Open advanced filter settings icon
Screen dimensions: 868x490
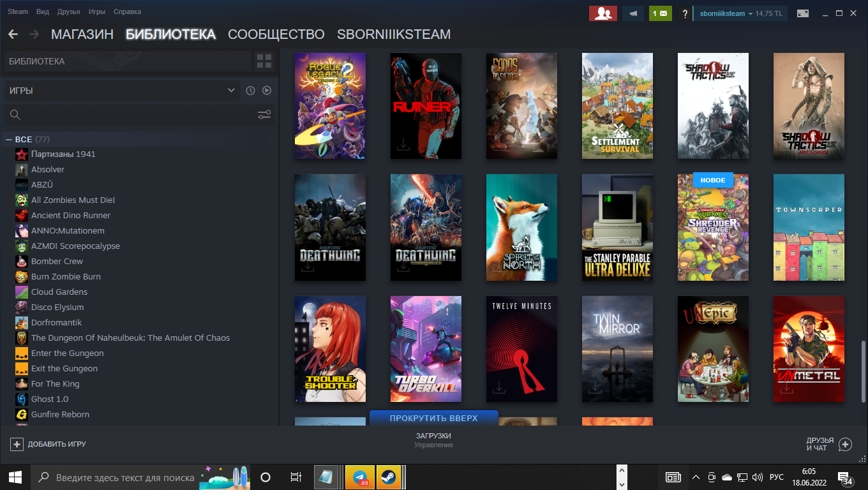(264, 115)
